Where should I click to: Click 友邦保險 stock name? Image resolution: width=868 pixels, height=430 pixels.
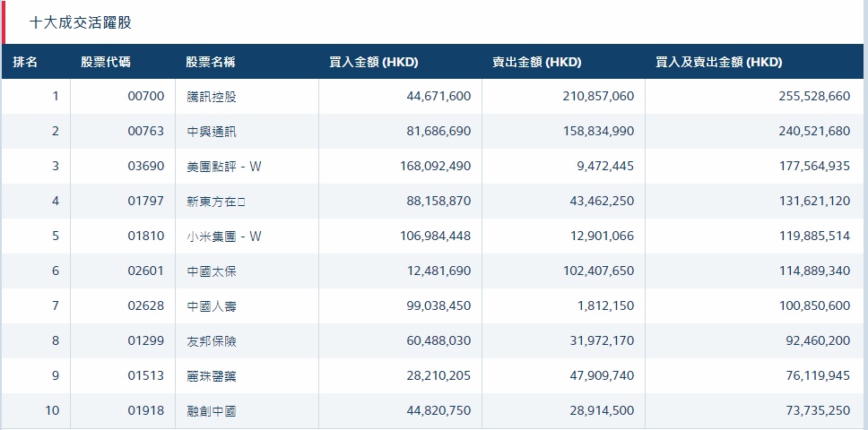click(212, 340)
